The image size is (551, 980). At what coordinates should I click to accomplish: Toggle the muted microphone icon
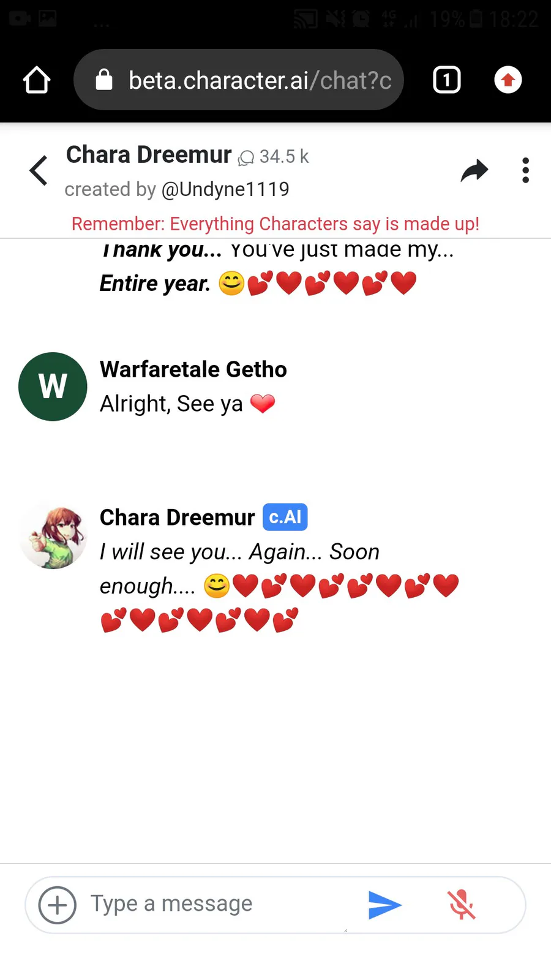tap(462, 905)
